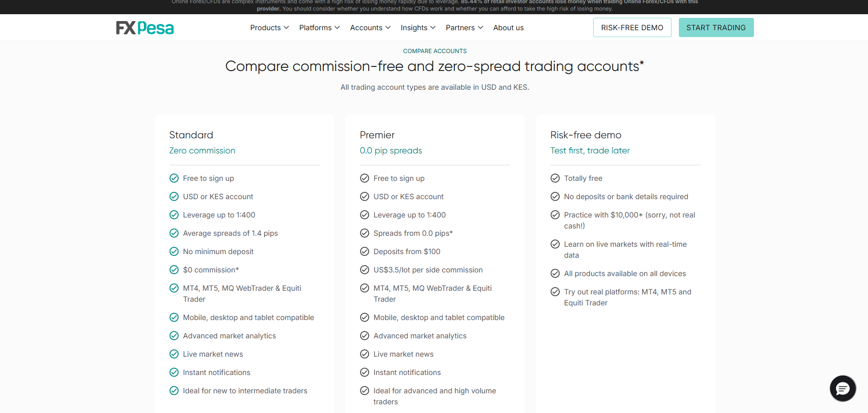Go to About us page
Image resolution: width=868 pixels, height=413 pixels.
click(x=508, y=27)
